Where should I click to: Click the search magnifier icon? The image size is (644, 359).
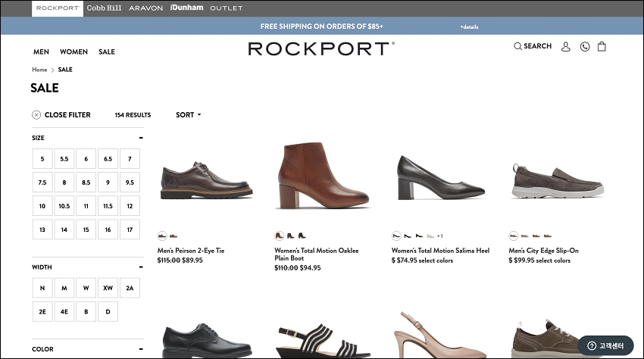pyautogui.click(x=517, y=46)
